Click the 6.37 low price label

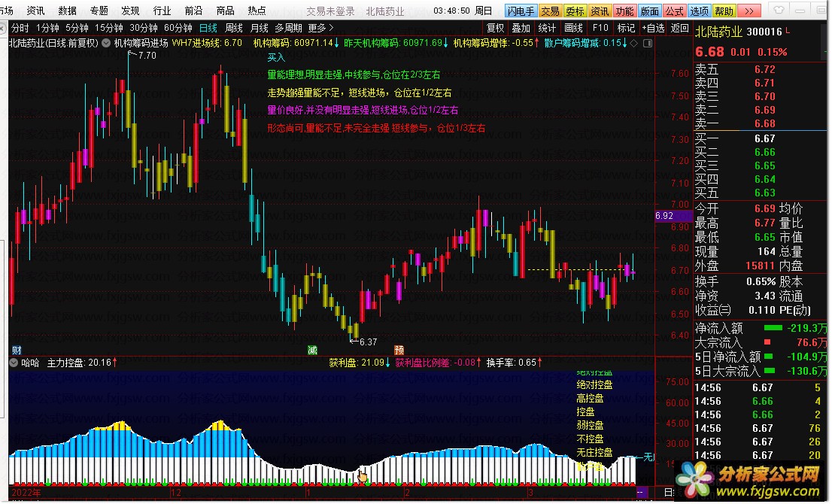tap(369, 342)
